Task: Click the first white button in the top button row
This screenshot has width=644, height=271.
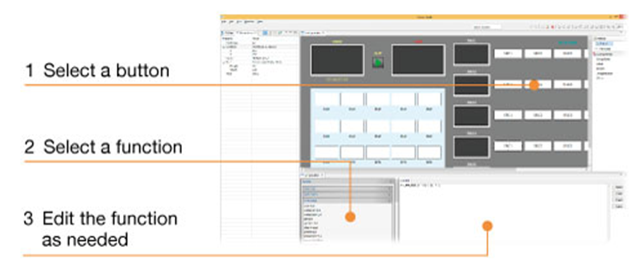Action: 508,54
